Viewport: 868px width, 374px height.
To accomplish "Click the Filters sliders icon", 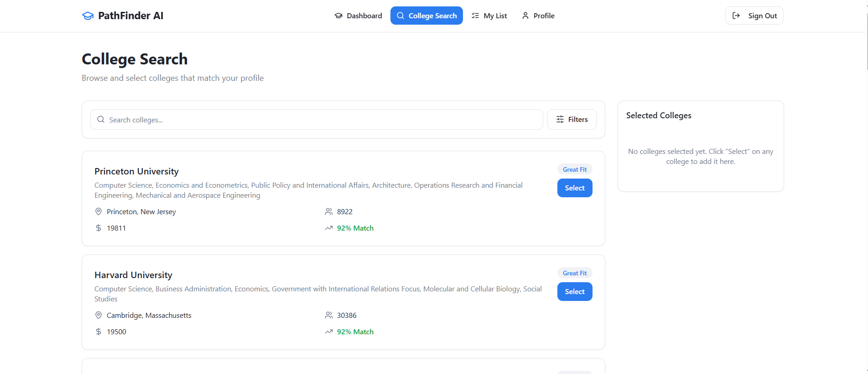I will point(560,119).
